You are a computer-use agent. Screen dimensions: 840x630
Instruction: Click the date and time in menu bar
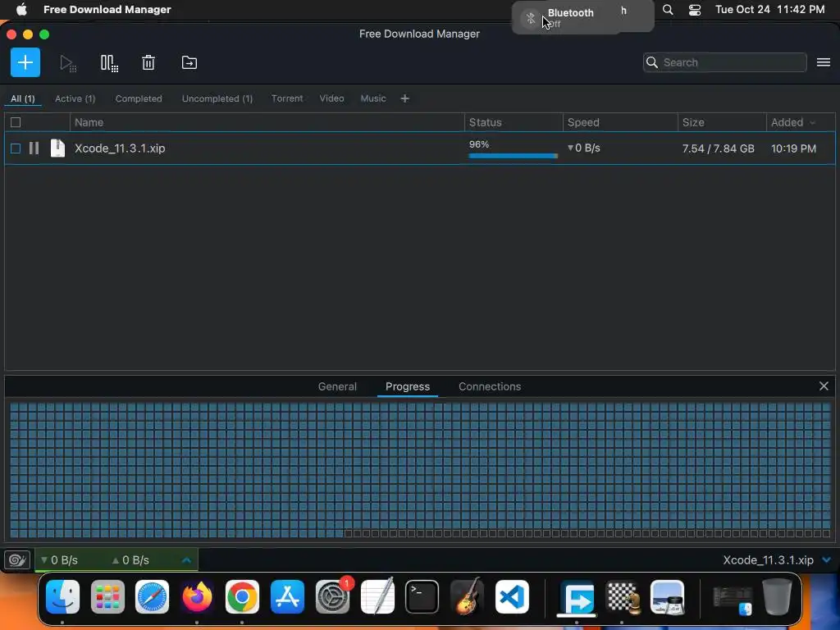click(769, 10)
